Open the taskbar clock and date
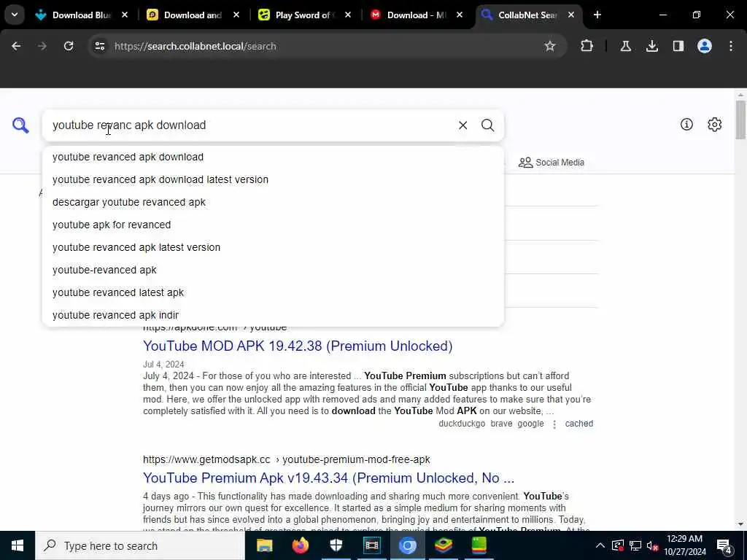 coord(684,545)
